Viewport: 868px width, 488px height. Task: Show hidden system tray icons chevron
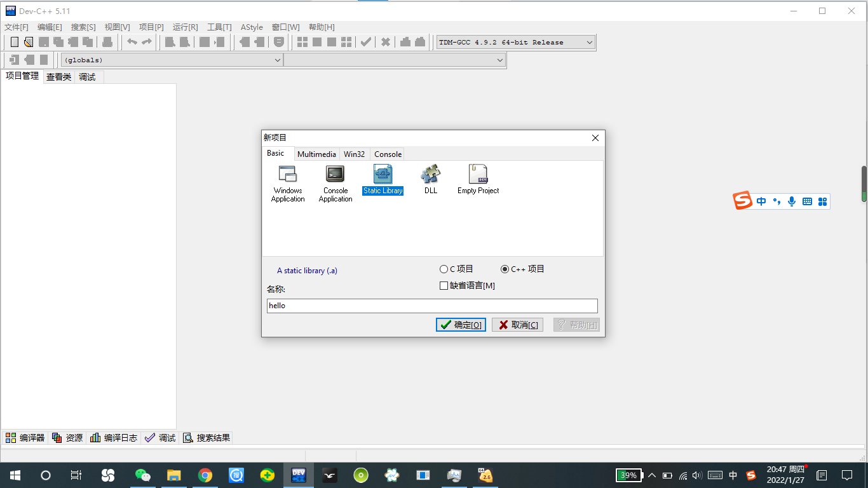pos(652,475)
